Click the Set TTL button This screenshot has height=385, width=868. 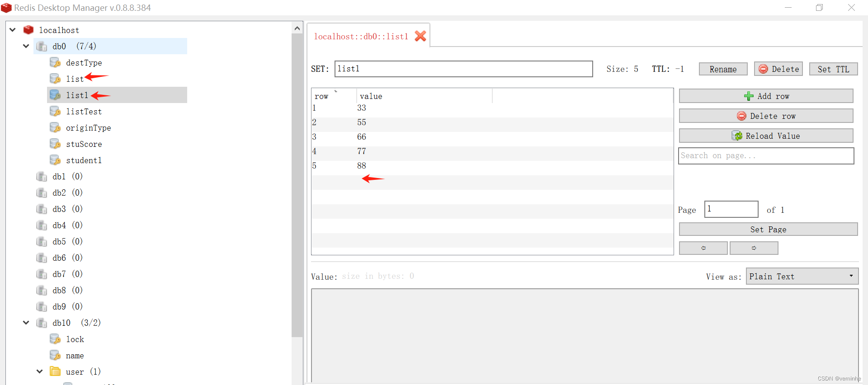point(833,69)
